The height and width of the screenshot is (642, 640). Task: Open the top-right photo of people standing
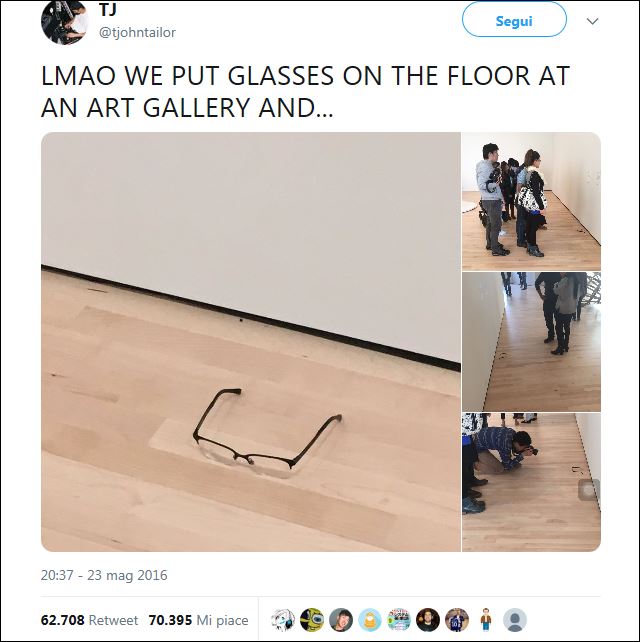[531, 201]
